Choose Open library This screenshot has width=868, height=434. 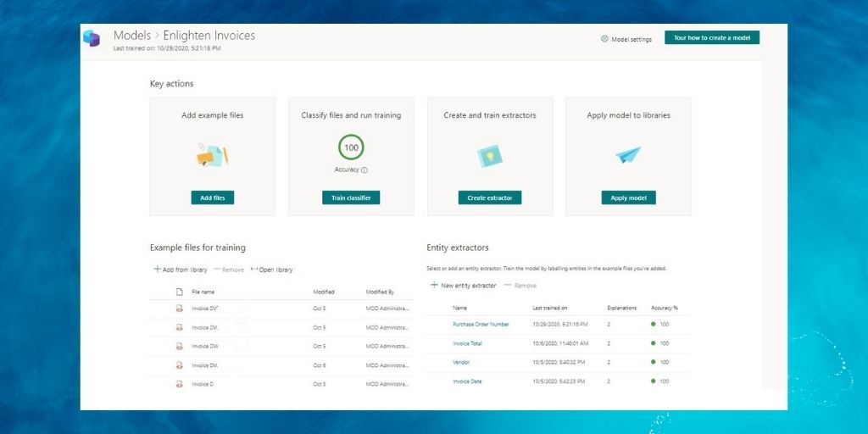271,270
